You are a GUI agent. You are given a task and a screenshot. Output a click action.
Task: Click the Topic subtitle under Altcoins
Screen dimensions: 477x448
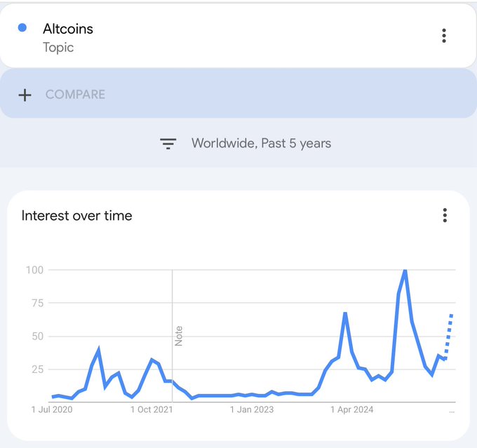pos(58,48)
